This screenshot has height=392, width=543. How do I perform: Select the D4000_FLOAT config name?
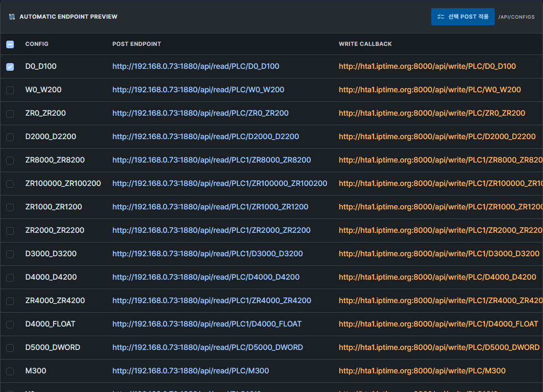[x=50, y=324]
